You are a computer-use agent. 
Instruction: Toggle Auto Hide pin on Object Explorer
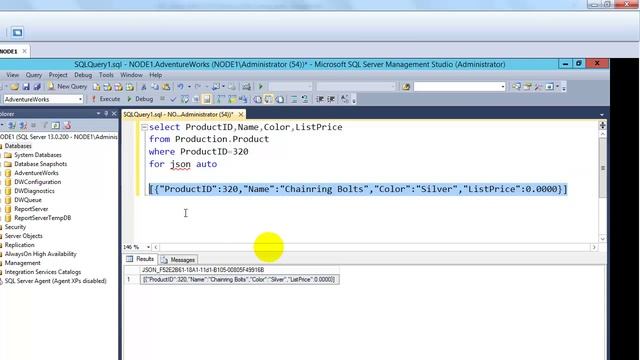point(106,113)
